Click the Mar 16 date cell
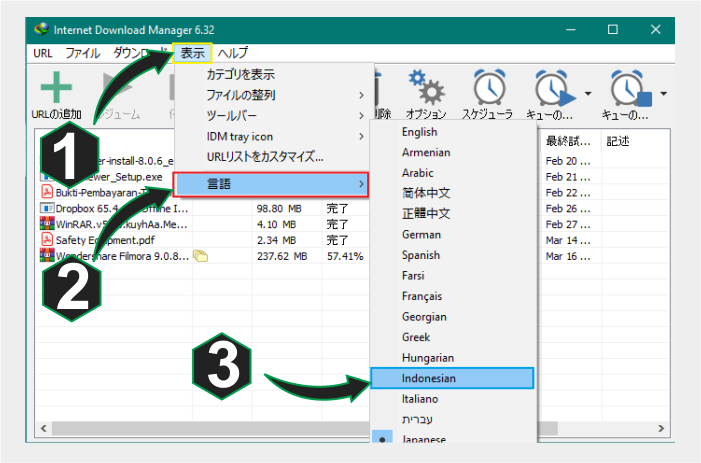Screen dimensions: 701x463 click(x=568, y=256)
